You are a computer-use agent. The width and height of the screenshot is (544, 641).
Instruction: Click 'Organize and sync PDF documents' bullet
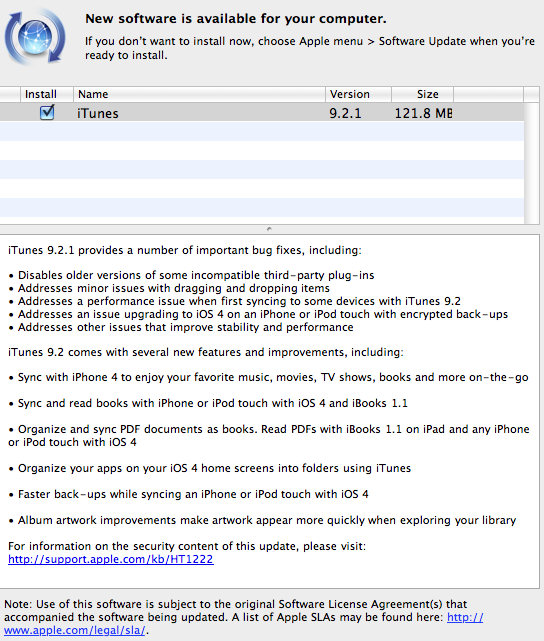(269, 436)
